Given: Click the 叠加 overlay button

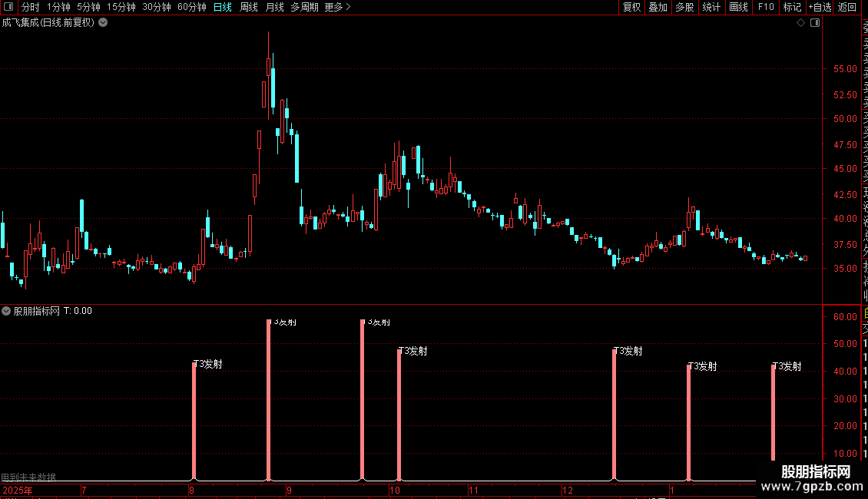Looking at the screenshot, I should (658, 7).
